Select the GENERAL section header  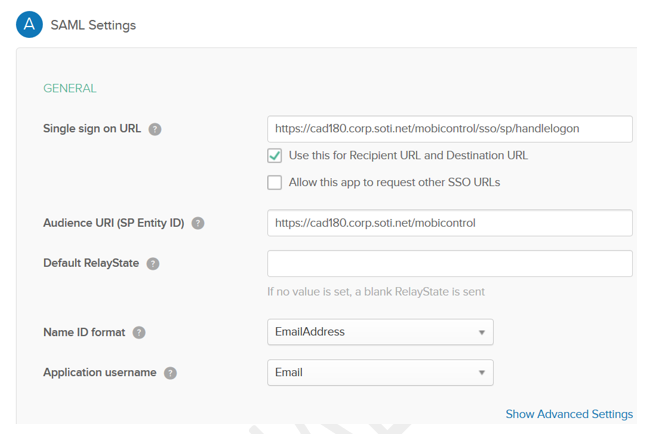point(70,88)
